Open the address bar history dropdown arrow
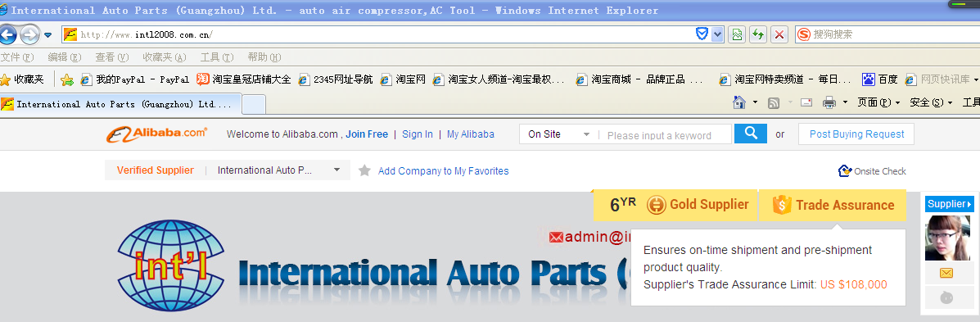Viewport: 980px width, 322px height. click(x=717, y=34)
